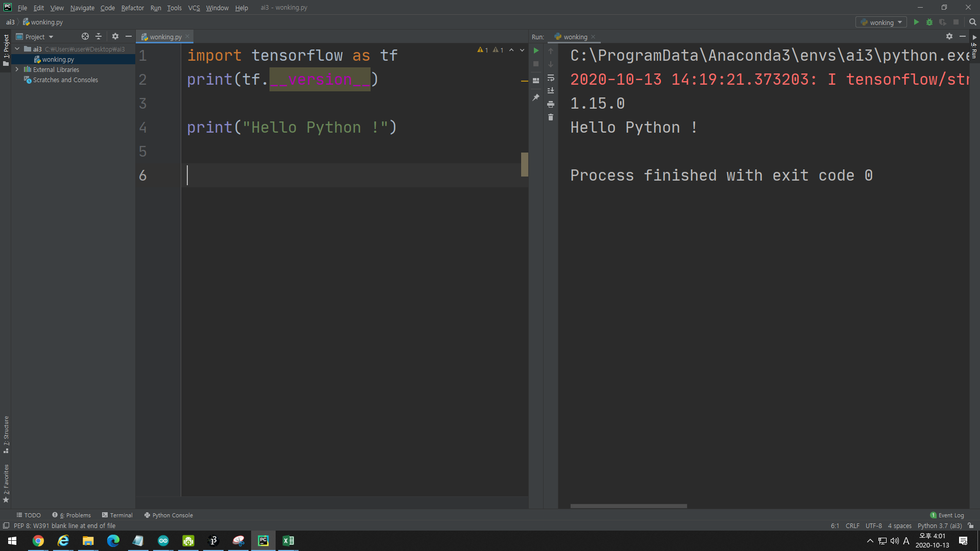Click the locate file target icon

click(85, 37)
